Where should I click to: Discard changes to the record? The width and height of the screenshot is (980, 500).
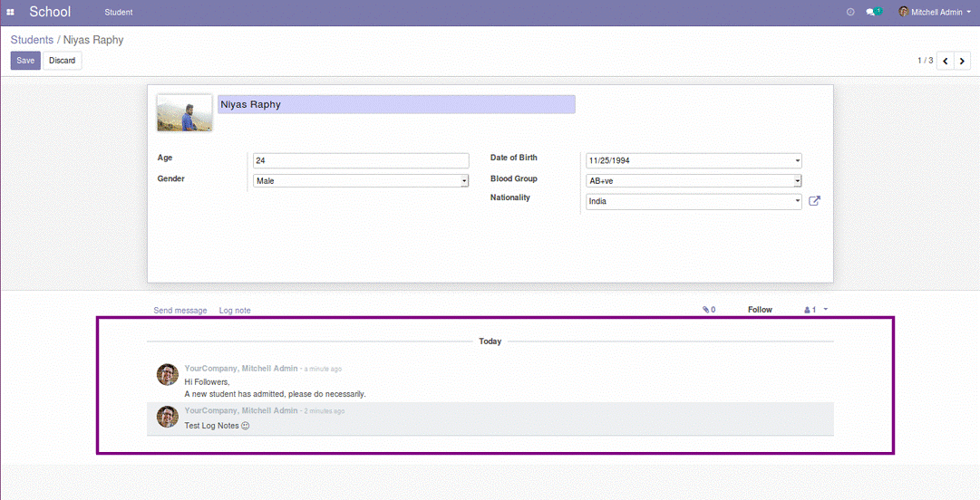coord(63,61)
